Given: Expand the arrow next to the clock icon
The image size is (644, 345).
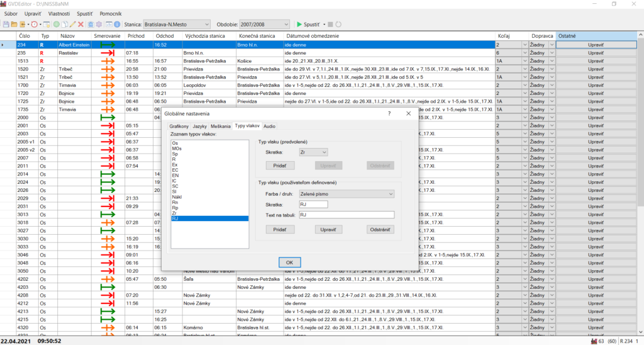Looking at the screenshot, I should click(x=40, y=25).
